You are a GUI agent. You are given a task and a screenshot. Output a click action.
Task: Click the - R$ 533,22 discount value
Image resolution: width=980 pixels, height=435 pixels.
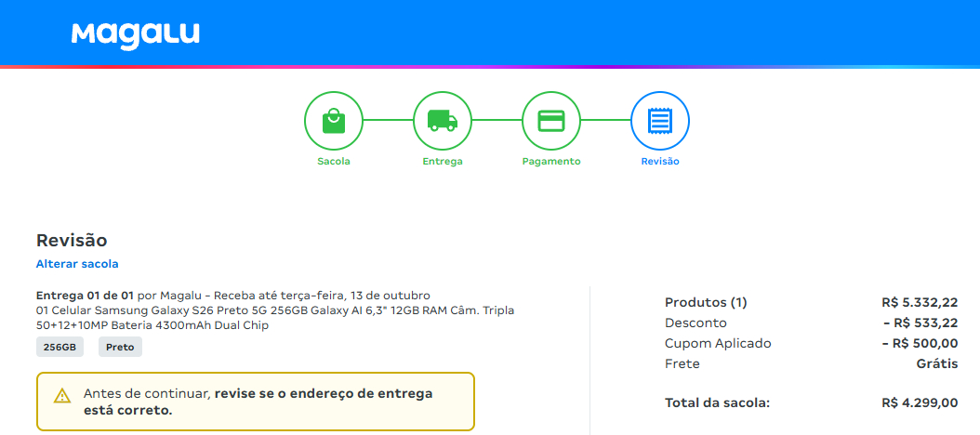tap(920, 323)
